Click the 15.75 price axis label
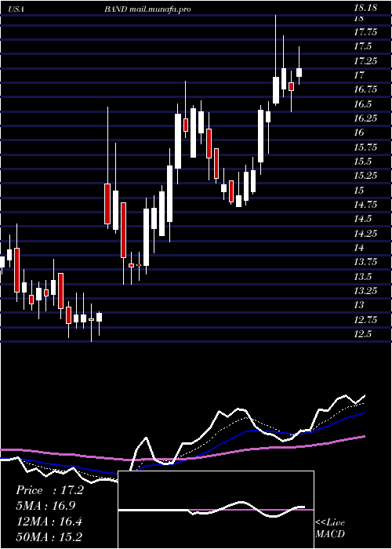 365,147
